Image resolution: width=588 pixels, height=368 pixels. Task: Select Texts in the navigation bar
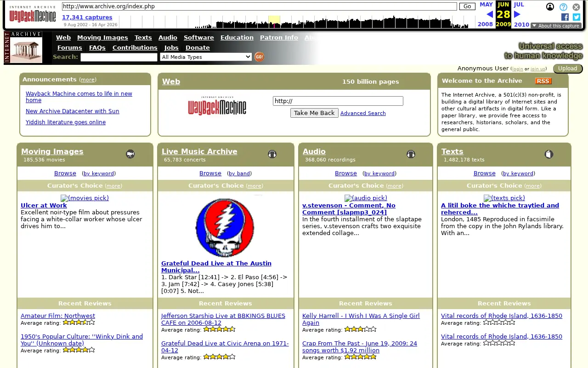(143, 38)
